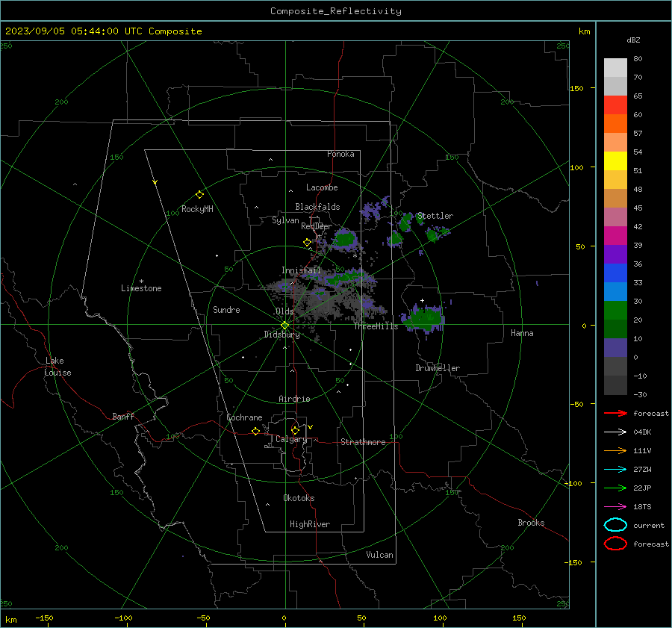Select the cyan 'current' ellipse in the legend

coord(615,525)
